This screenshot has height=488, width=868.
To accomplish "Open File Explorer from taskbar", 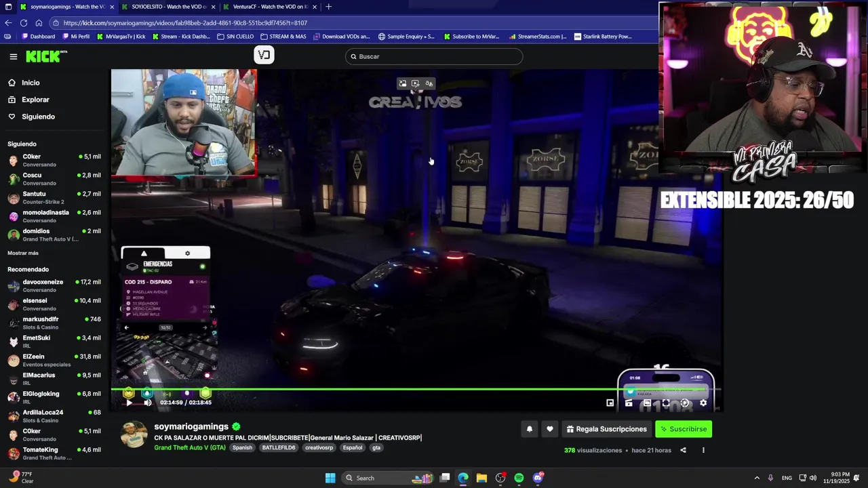I will tap(481, 478).
